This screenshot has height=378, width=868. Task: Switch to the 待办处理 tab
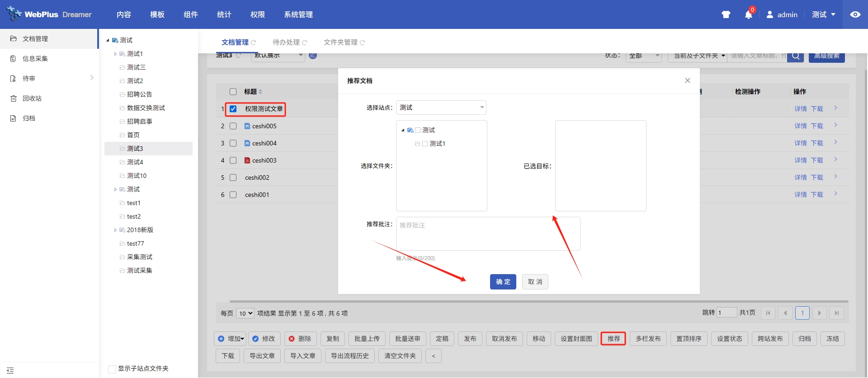(x=286, y=42)
